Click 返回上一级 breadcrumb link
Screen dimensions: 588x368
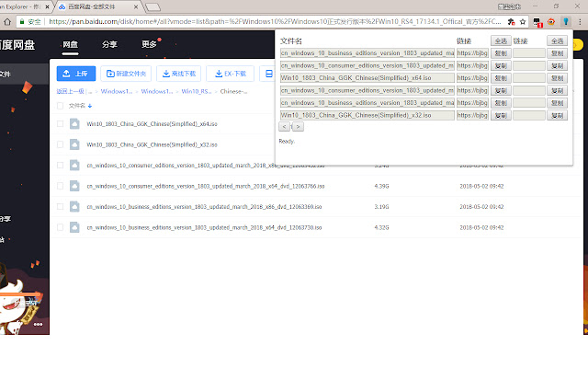[x=70, y=91]
